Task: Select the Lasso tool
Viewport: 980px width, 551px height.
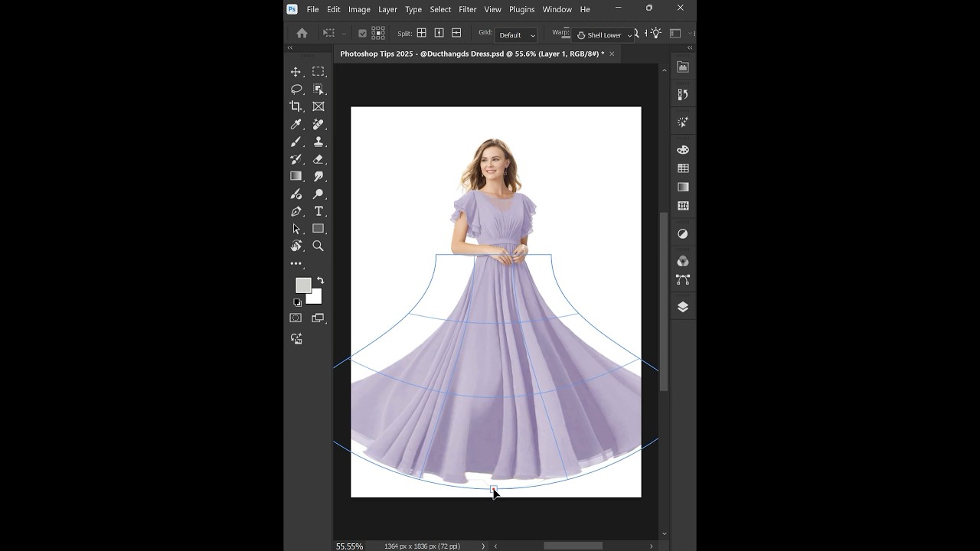Action: pyautogui.click(x=296, y=89)
